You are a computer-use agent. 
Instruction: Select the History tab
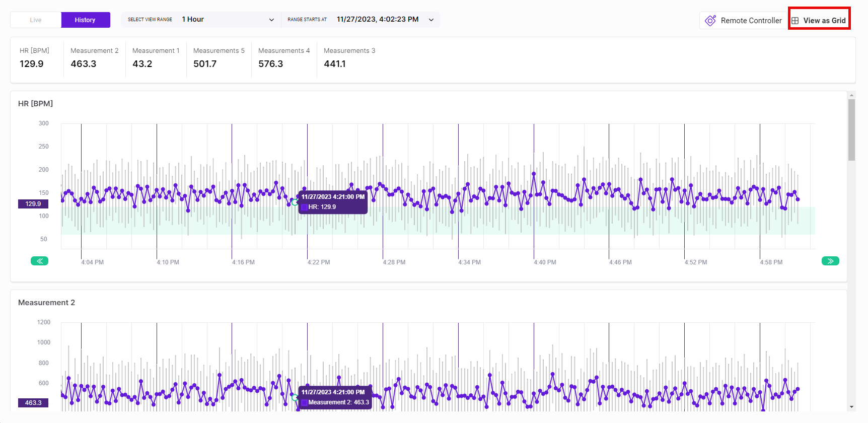[x=86, y=20]
